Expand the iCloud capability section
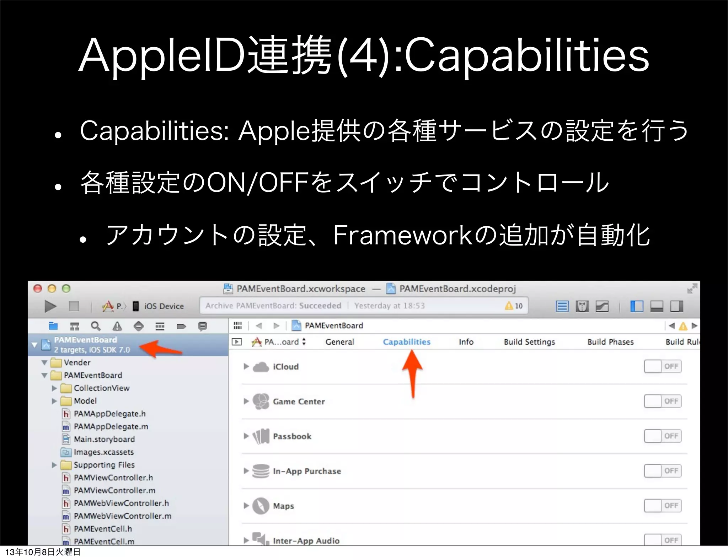The width and height of the screenshot is (728, 560). 246,366
